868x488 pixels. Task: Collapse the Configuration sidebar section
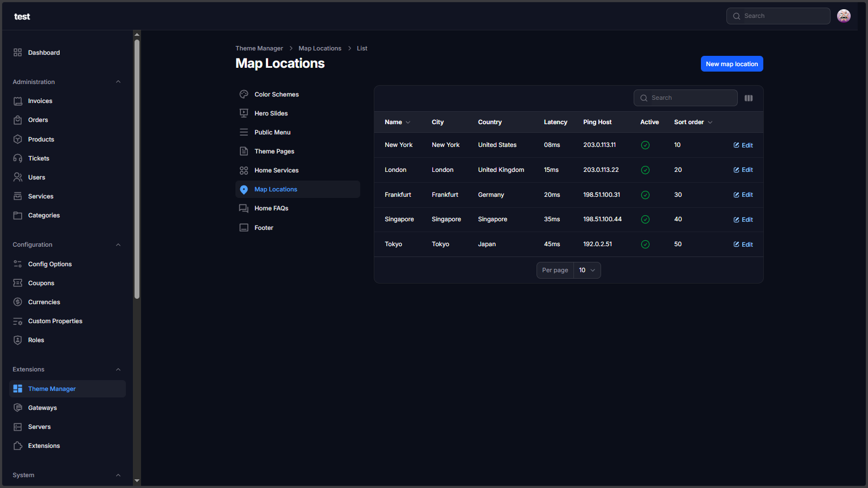(118, 245)
